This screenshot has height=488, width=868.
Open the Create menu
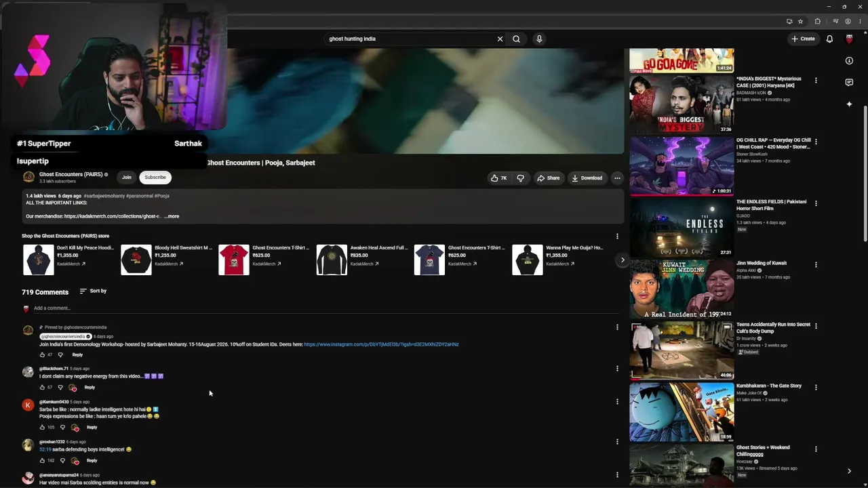click(803, 39)
